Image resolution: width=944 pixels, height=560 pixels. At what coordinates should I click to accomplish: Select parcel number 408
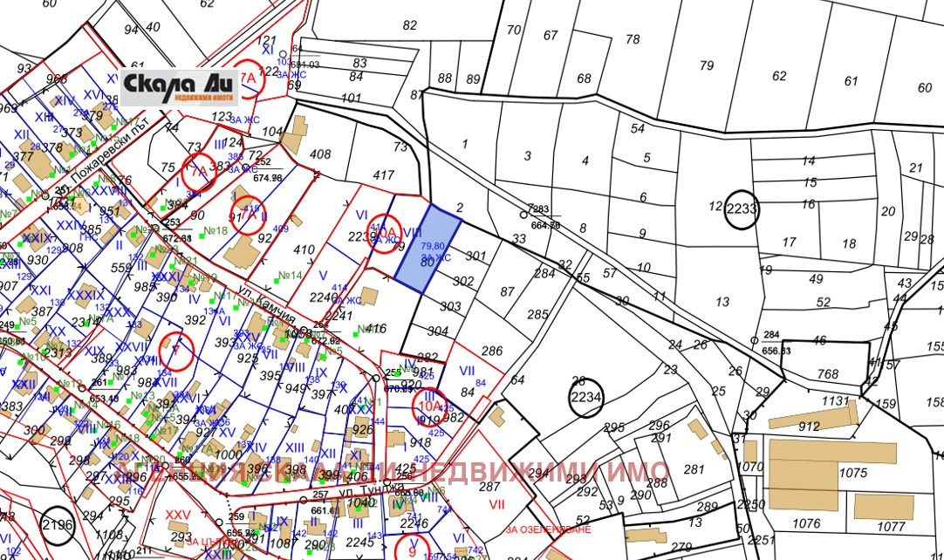coord(320,154)
